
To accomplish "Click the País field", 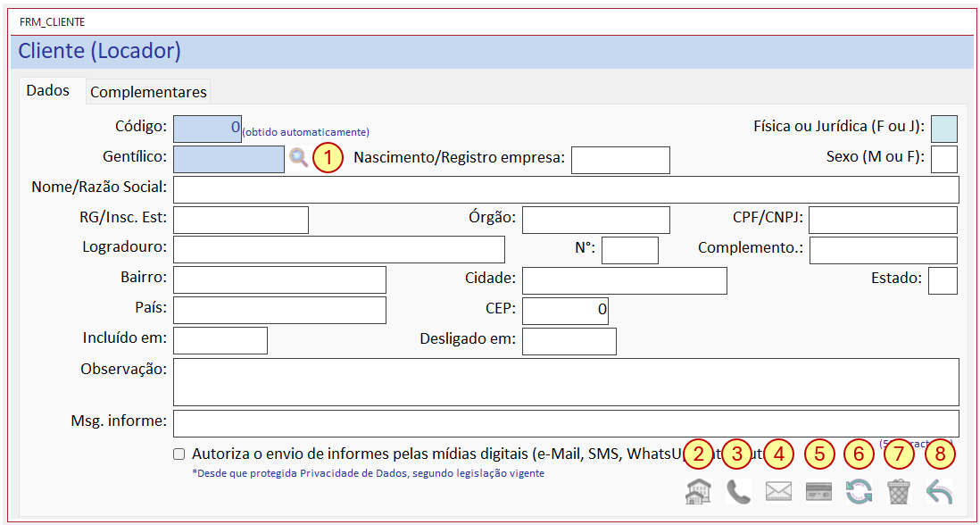I will 279,311.
